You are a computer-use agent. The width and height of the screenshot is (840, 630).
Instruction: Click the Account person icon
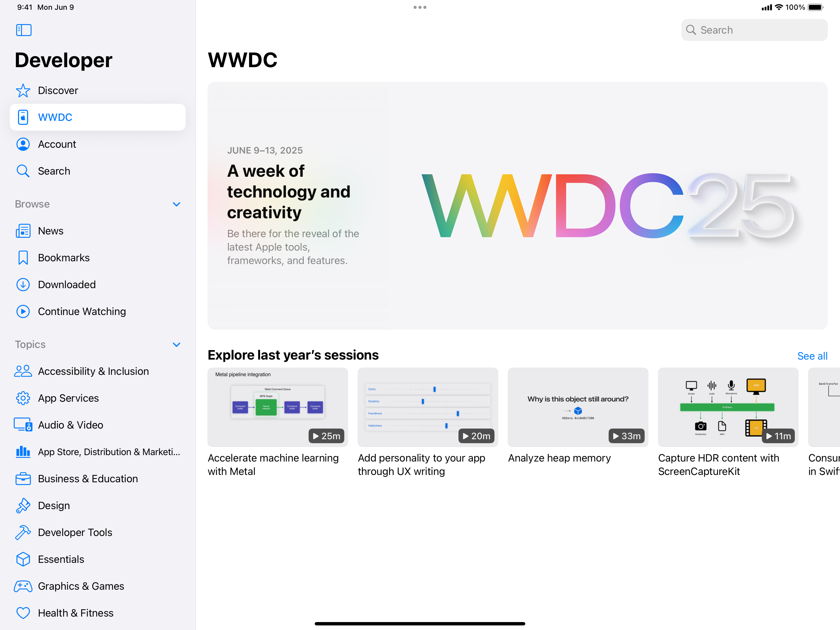[x=23, y=144]
